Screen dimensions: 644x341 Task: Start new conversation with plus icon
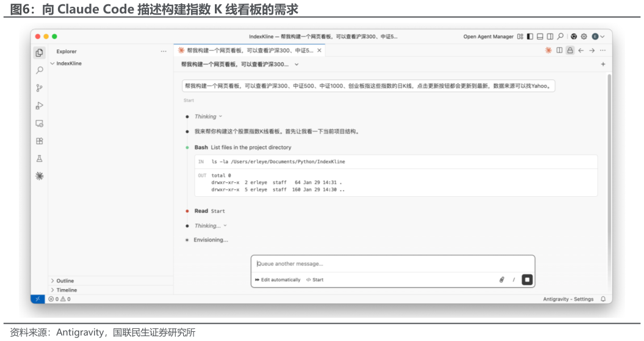(603, 64)
